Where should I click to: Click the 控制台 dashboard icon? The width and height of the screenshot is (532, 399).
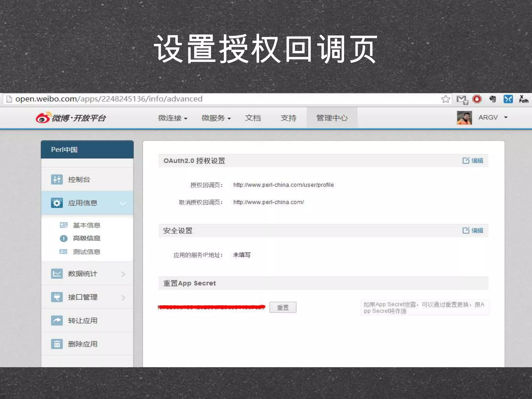(x=57, y=179)
